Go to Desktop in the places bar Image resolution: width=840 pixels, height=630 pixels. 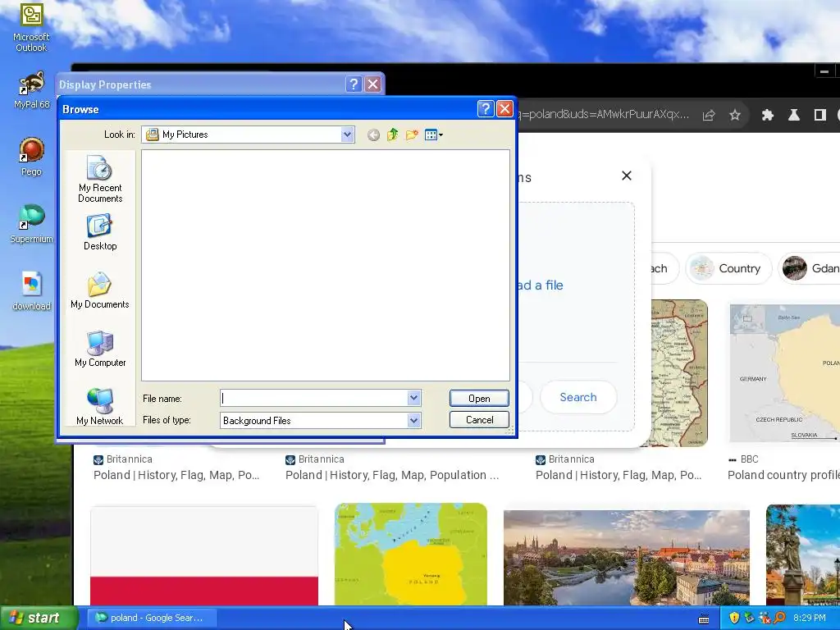click(x=100, y=232)
